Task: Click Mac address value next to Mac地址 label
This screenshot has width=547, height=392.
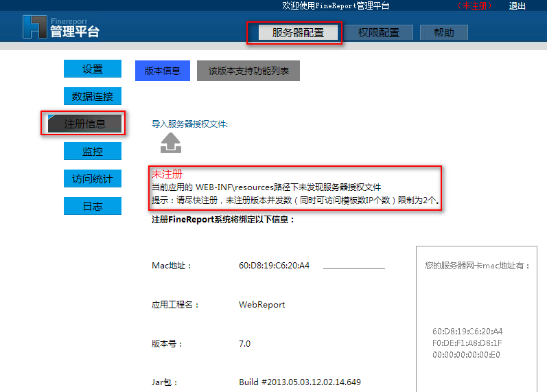Action: point(275,266)
